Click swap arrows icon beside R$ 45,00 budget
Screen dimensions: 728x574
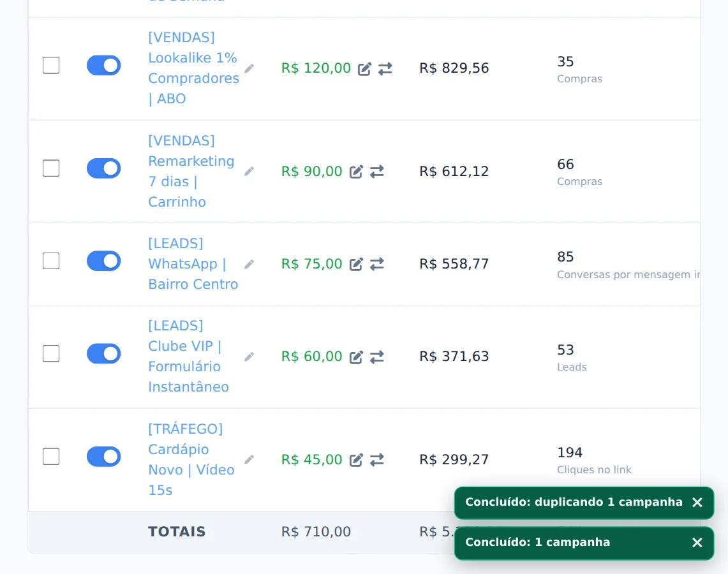(377, 460)
